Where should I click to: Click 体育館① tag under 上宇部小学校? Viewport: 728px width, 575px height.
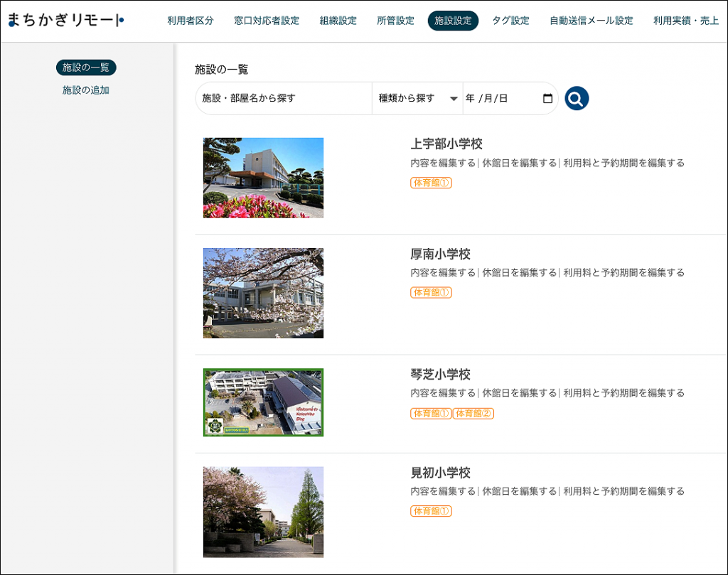431,183
